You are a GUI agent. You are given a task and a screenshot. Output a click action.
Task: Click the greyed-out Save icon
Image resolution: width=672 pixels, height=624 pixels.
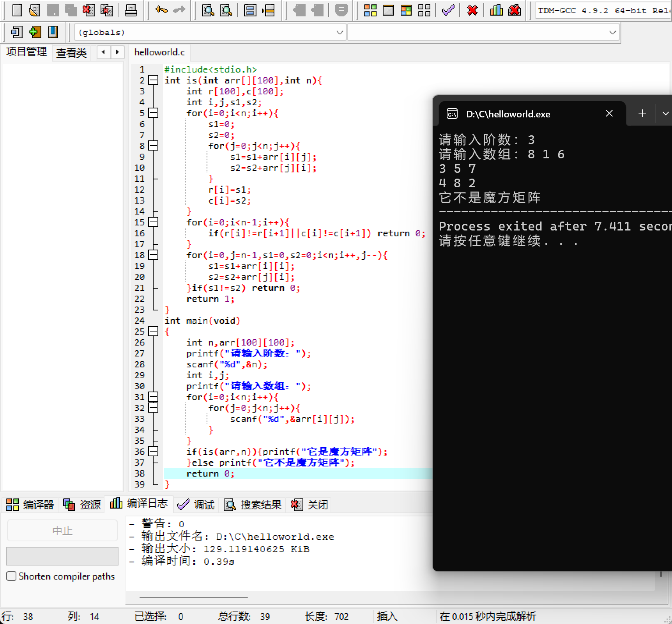click(53, 10)
